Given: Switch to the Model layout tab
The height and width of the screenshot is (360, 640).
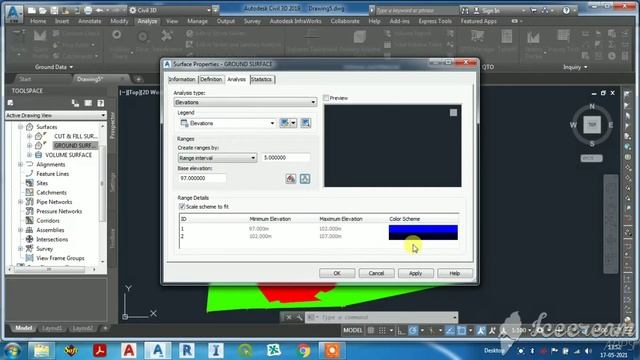Looking at the screenshot, I should click(24, 328).
